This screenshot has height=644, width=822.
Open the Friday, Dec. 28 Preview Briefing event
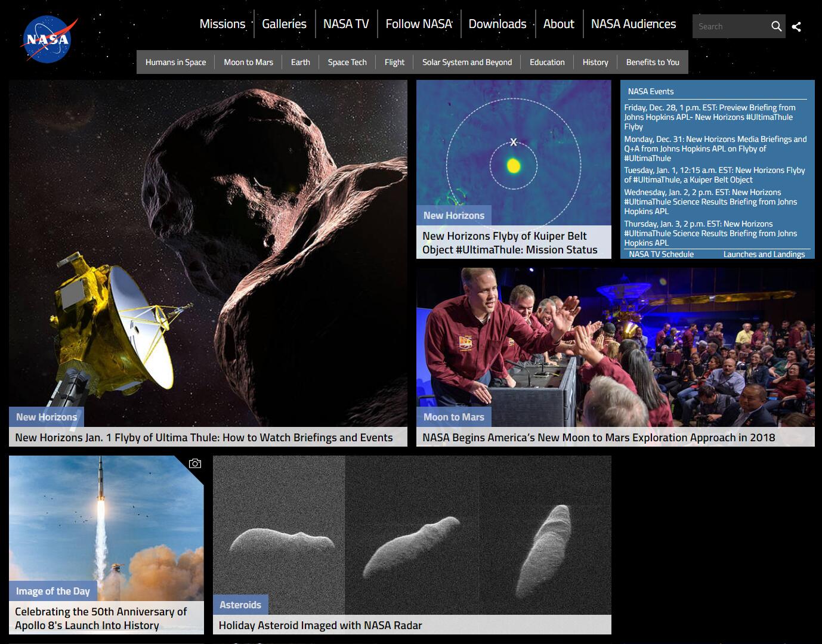point(710,117)
